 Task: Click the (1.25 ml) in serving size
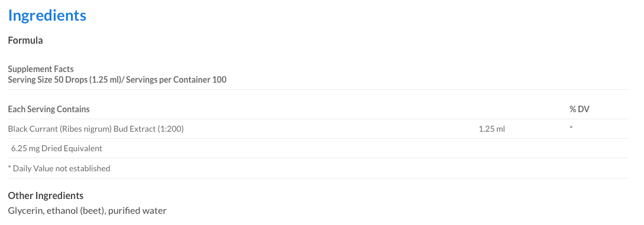click(x=107, y=80)
